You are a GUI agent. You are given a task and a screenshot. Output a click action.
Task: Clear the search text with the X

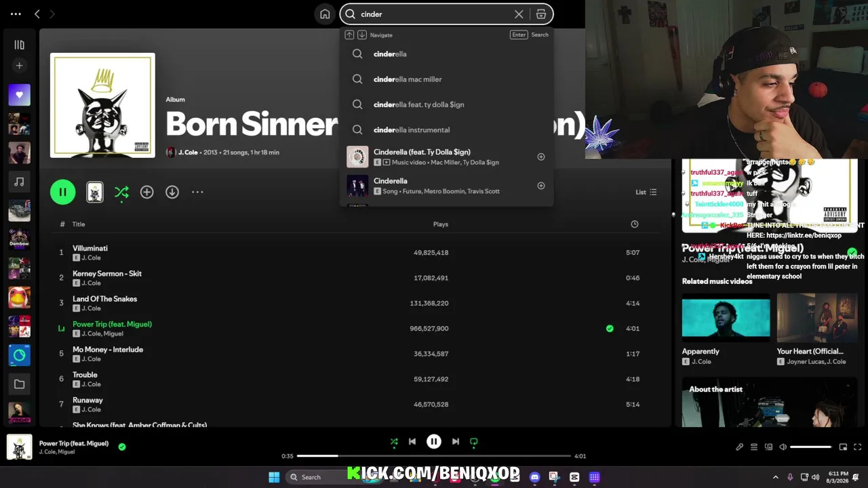pyautogui.click(x=519, y=14)
